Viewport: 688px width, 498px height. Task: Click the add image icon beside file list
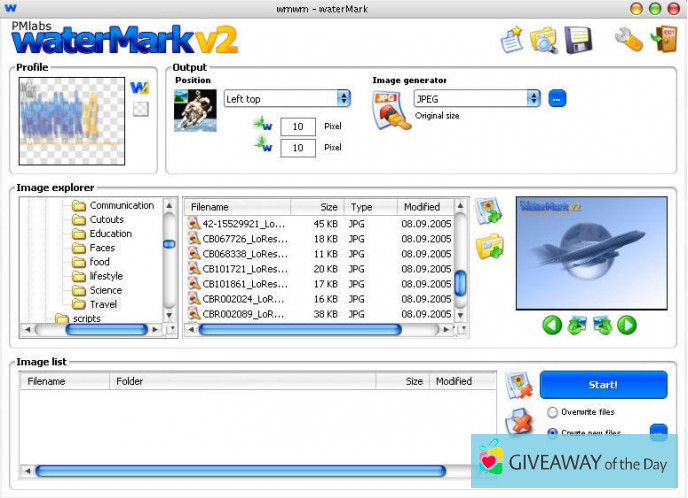[489, 212]
